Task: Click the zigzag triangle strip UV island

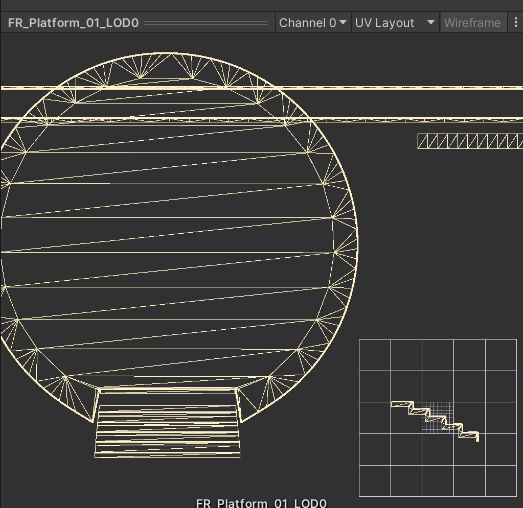Action: tap(470, 141)
